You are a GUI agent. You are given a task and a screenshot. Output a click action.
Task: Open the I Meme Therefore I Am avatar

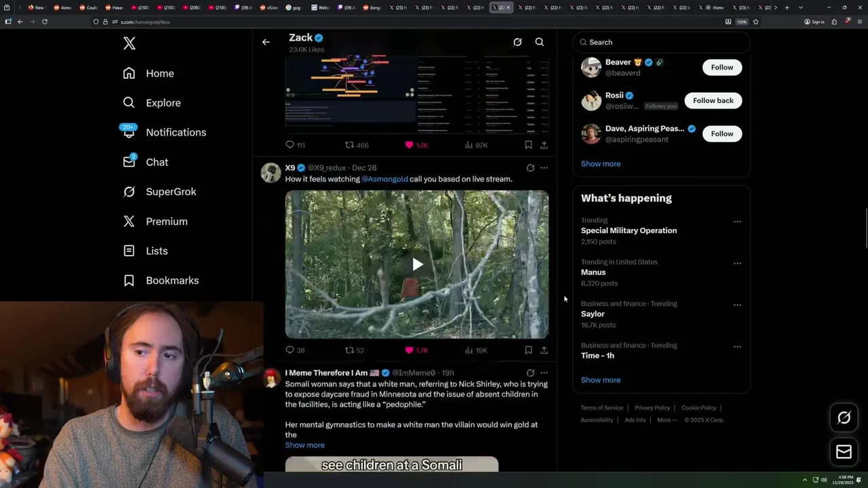point(271,378)
